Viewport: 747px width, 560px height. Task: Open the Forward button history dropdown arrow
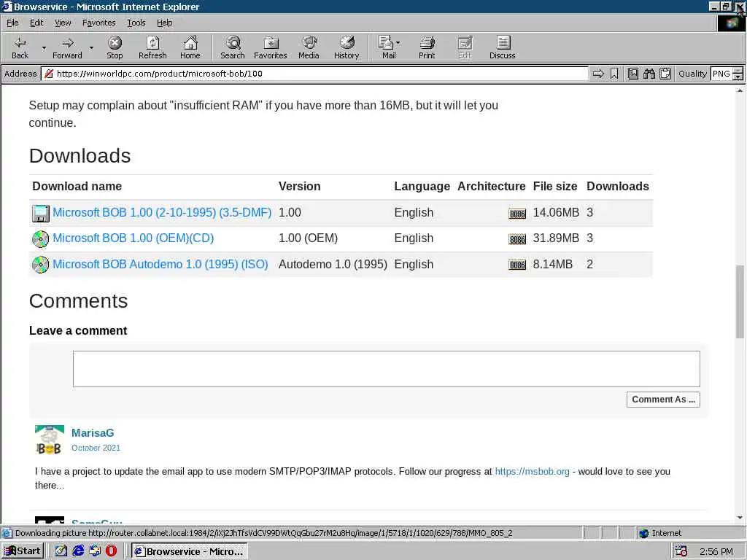[91, 47]
